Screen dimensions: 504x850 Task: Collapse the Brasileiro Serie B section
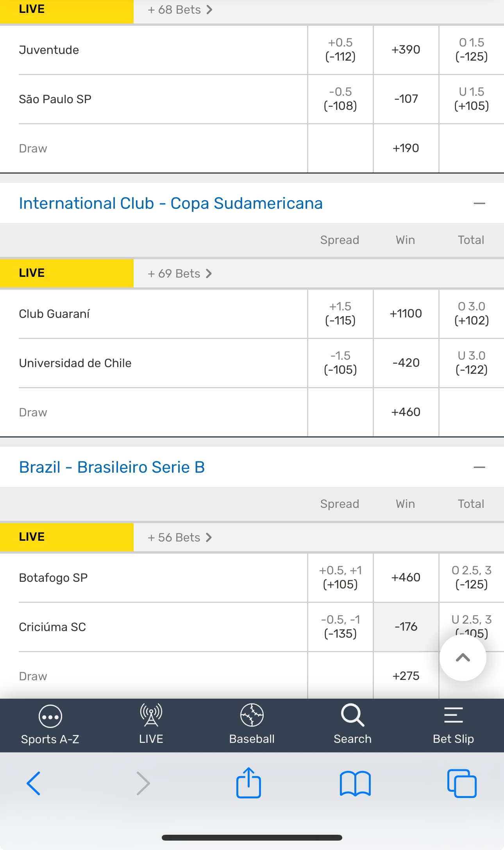coord(479,467)
